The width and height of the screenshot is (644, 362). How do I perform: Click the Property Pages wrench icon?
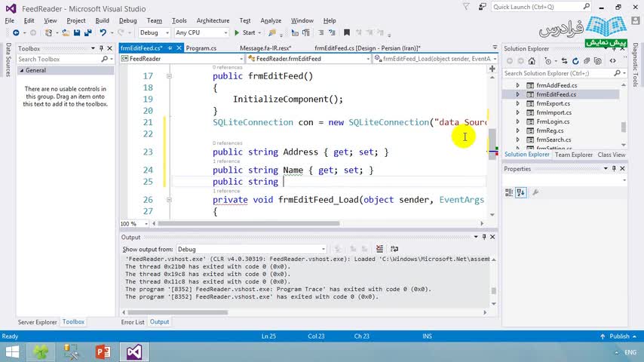535,192
